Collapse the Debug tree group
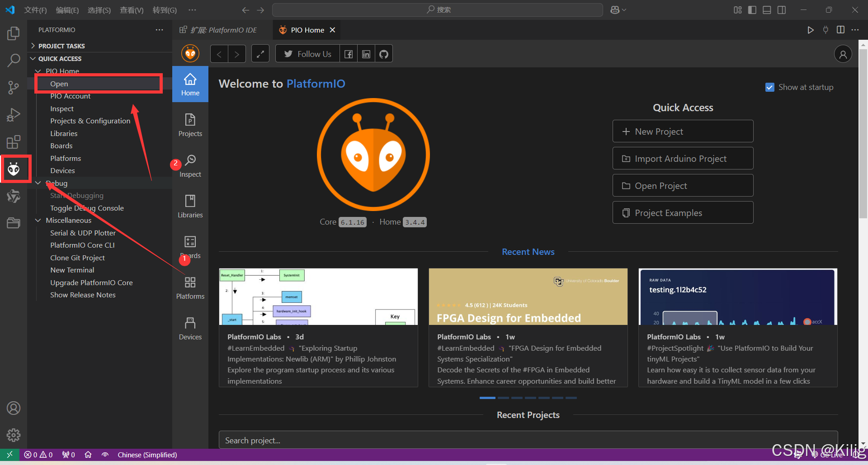The image size is (868, 465). pos(38,183)
